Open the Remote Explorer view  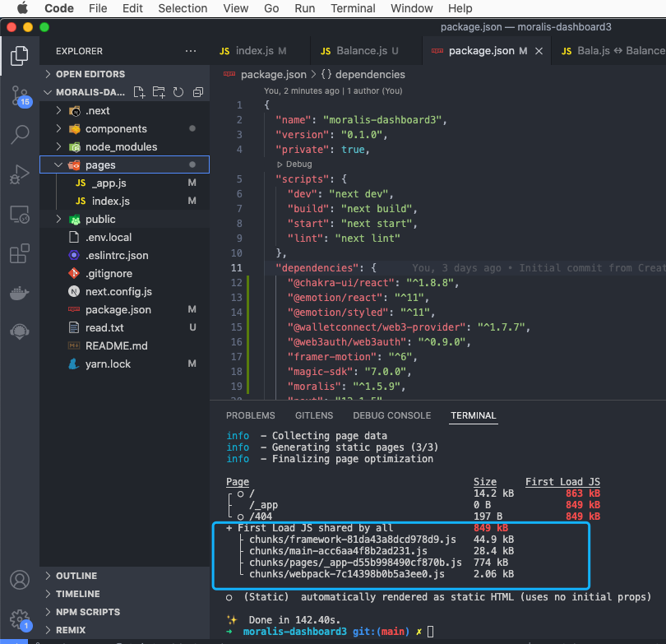(20, 214)
